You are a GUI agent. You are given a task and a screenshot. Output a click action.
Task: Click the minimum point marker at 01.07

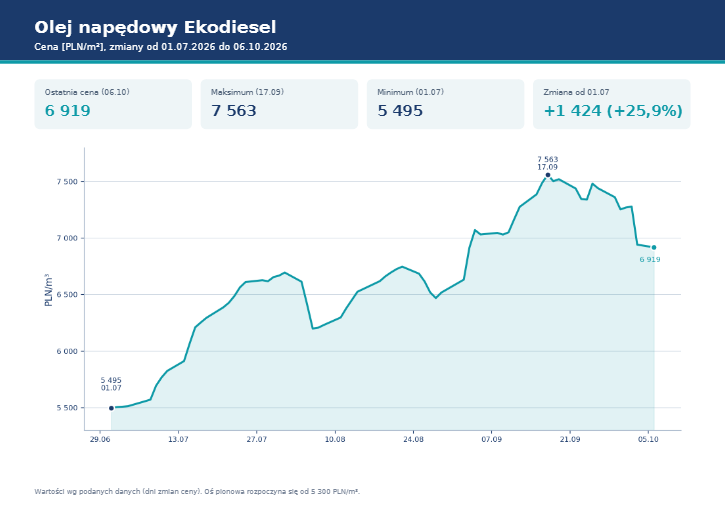coord(111,408)
